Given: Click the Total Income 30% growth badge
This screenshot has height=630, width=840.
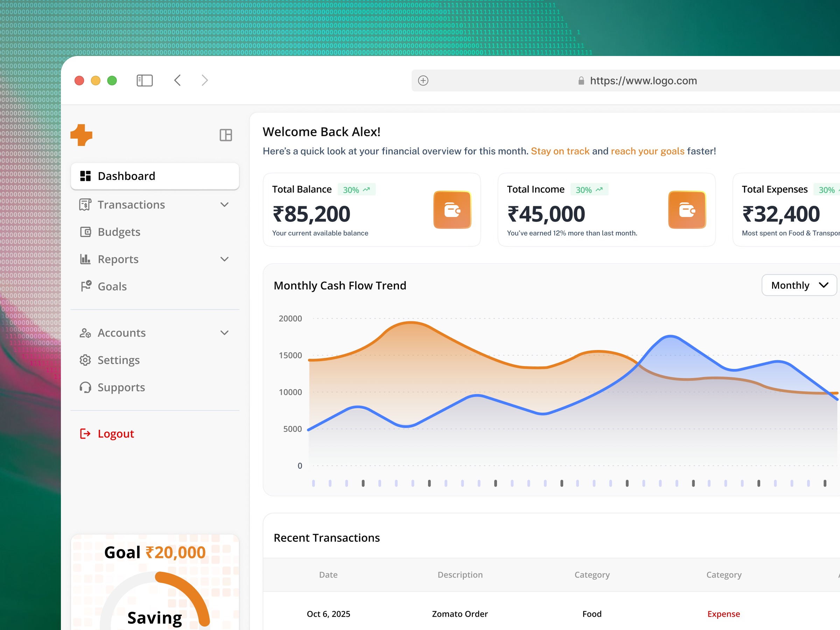Looking at the screenshot, I should click(589, 189).
